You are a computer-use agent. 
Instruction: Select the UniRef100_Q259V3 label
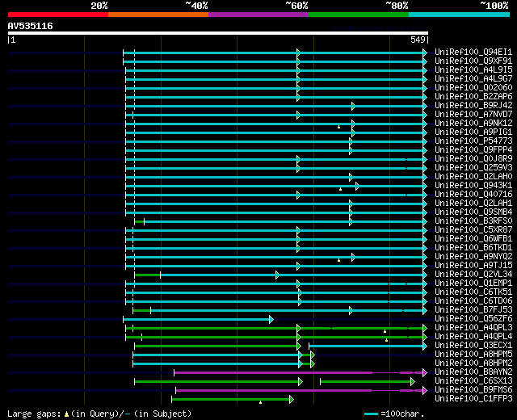(x=473, y=168)
